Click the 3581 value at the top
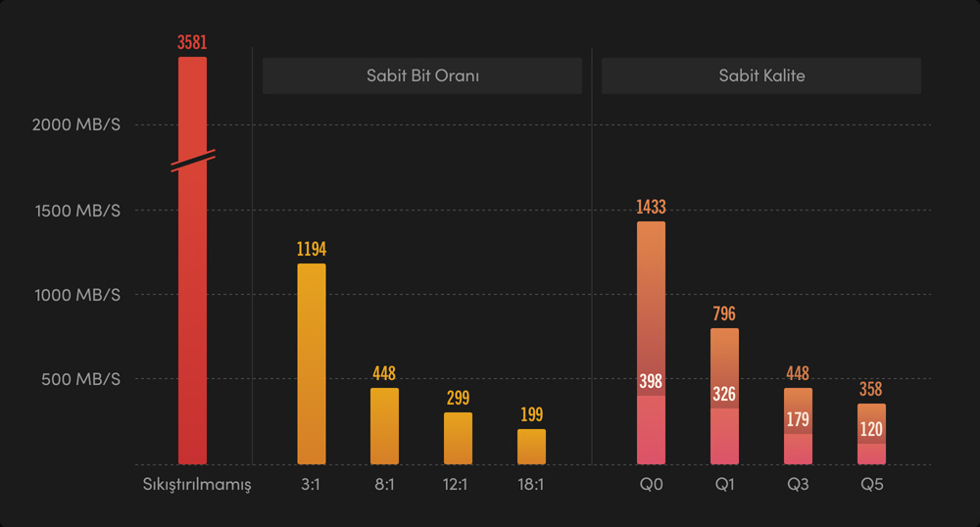This screenshot has width=980, height=527. (192, 42)
